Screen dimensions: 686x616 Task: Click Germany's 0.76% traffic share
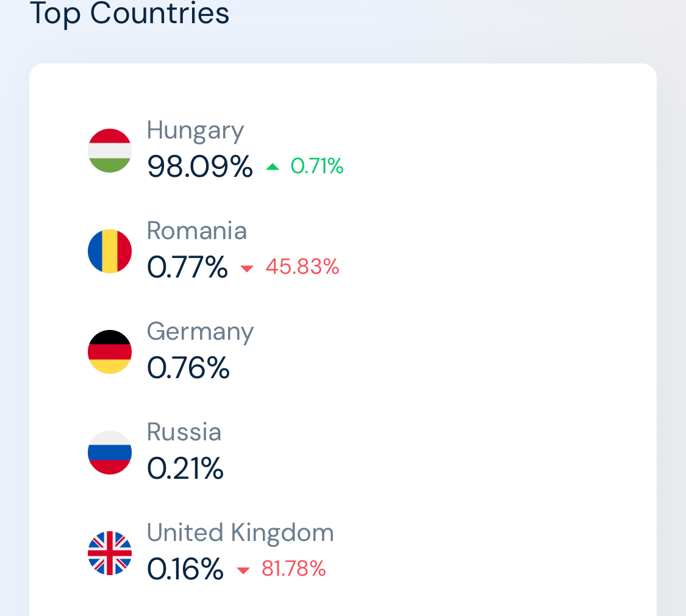click(188, 368)
